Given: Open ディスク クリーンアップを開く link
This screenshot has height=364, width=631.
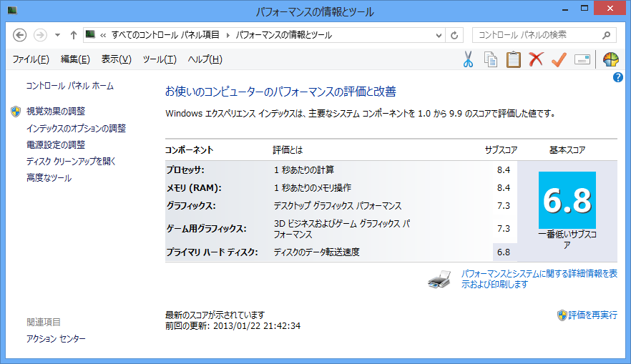Looking at the screenshot, I should 72,162.
